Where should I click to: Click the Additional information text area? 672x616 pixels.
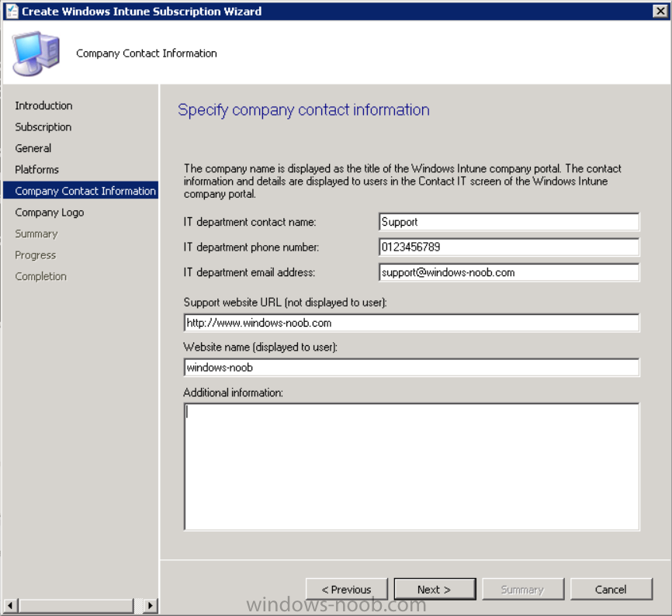click(x=411, y=467)
